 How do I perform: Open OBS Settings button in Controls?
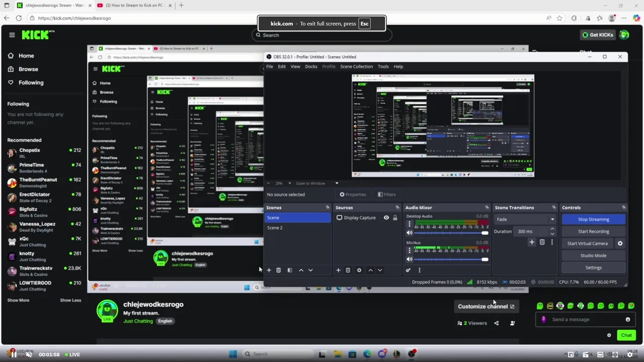[x=594, y=267]
